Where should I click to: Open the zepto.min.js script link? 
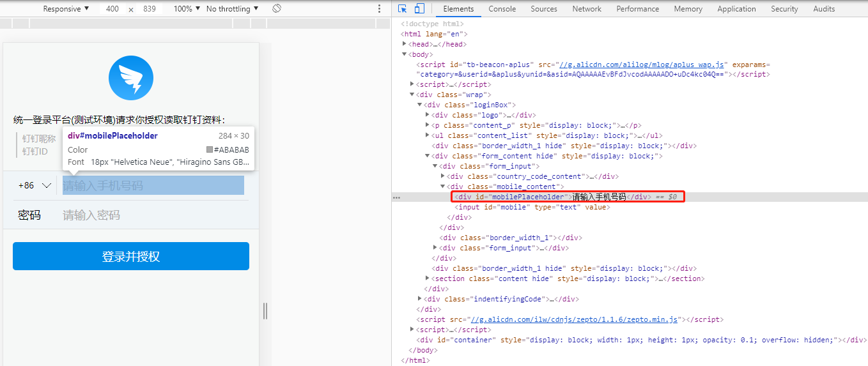click(575, 319)
